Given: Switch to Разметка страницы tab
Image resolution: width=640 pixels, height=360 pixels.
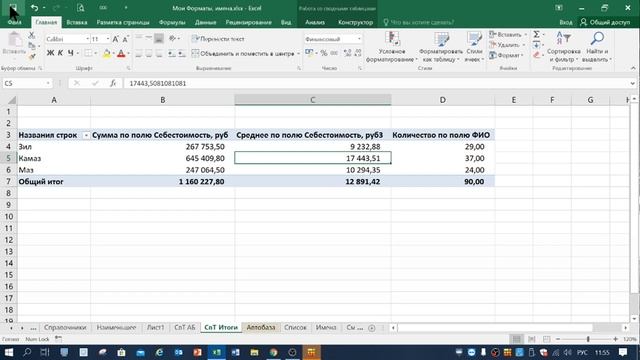Looking at the screenshot, I should (122, 22).
